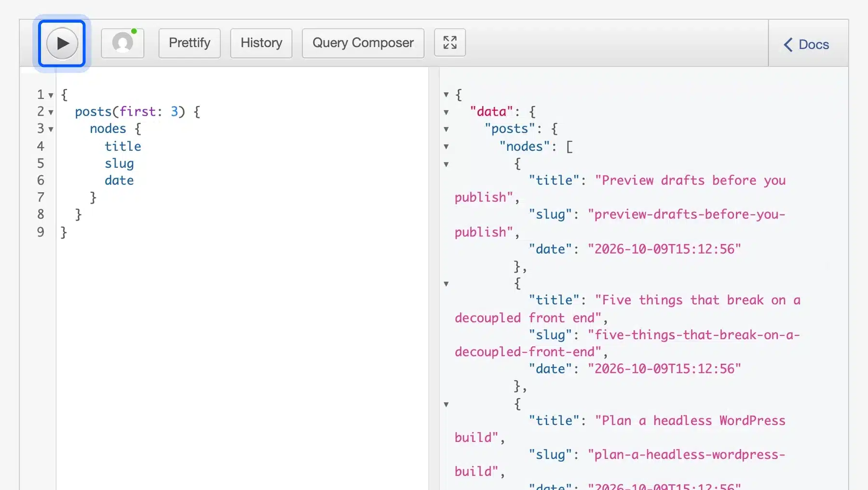The image size is (868, 490).
Task: Open the query History panel
Action: point(261,43)
